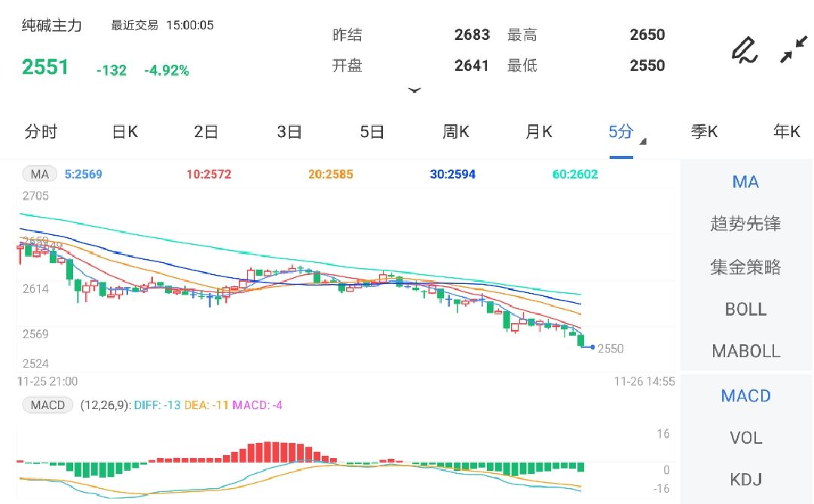The width and height of the screenshot is (814, 504).
Task: Open the 趋势先锋 indicator
Action: point(745,224)
